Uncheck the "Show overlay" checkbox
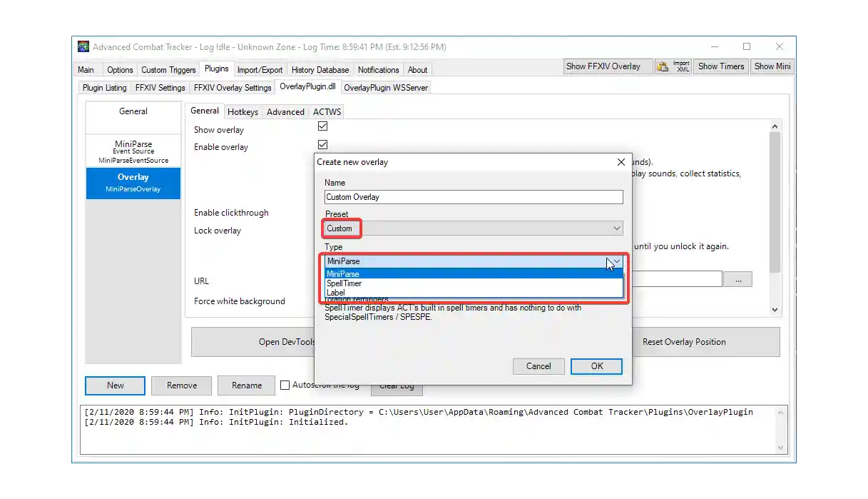The image size is (868, 499). click(x=322, y=126)
